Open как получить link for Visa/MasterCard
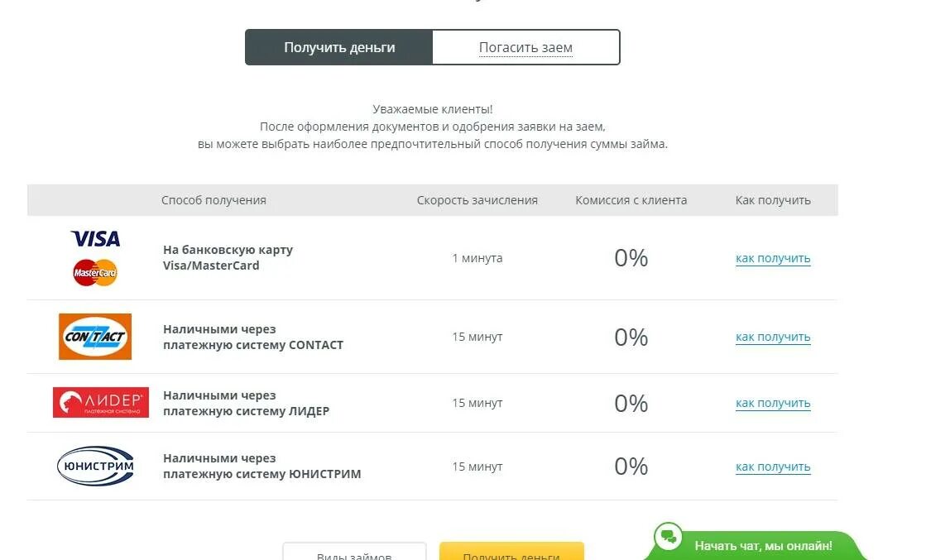 coord(773,258)
